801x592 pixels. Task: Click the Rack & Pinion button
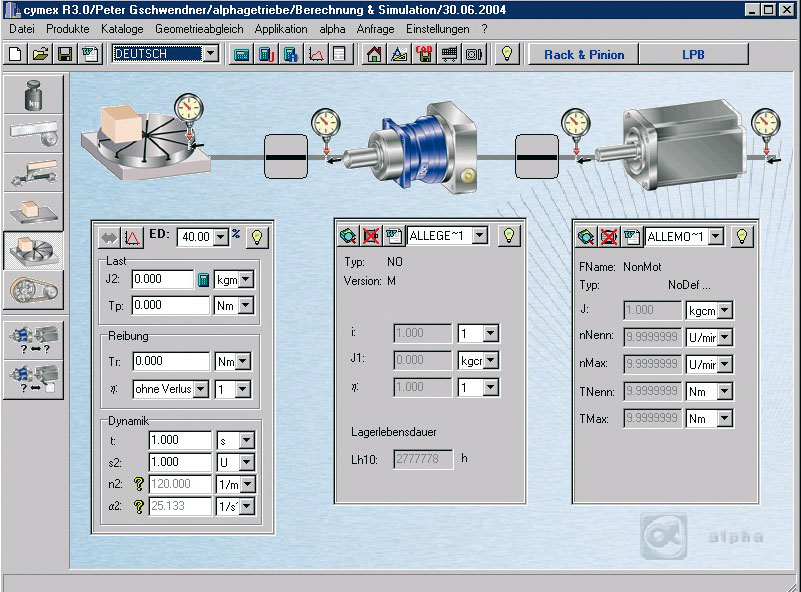click(583, 54)
